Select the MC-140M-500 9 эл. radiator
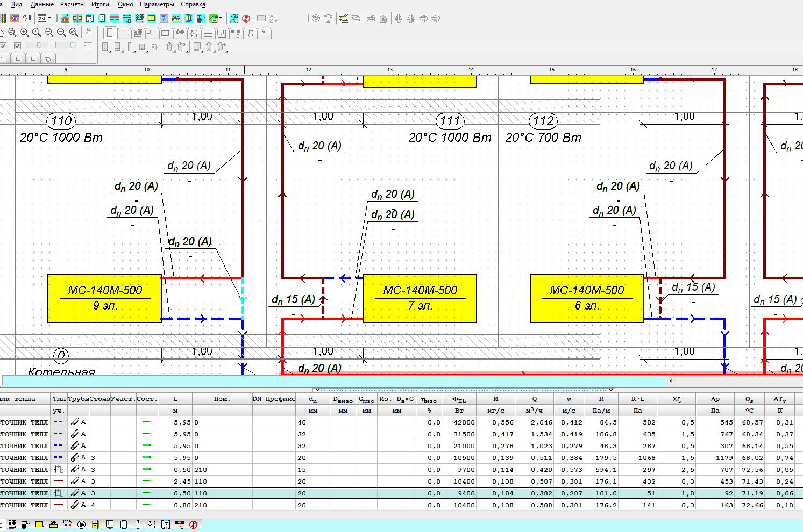The width and height of the screenshot is (803, 532). click(x=104, y=298)
